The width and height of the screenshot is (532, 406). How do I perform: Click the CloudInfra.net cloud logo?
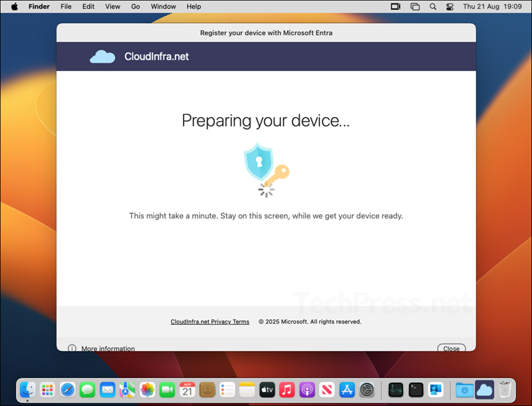102,56
